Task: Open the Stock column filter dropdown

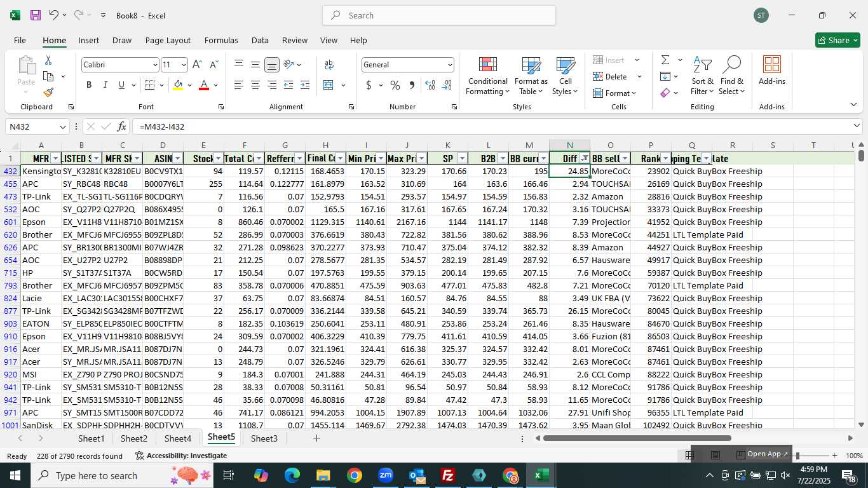Action: (218, 158)
